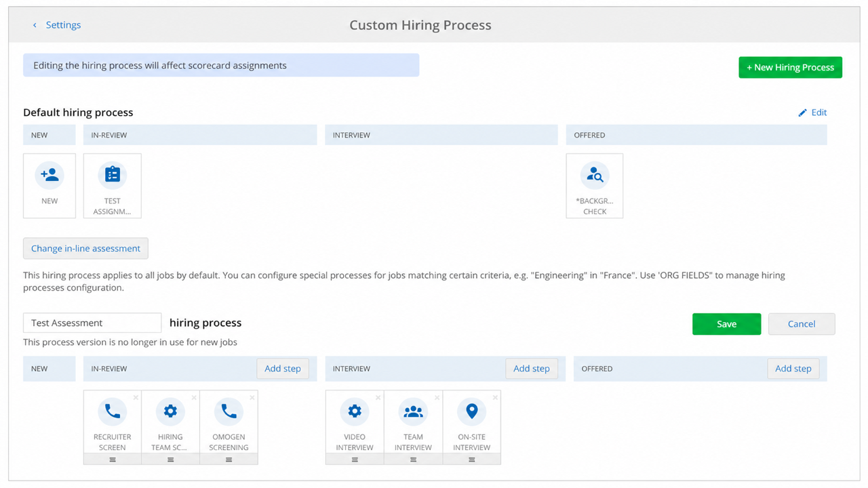
Task: Click the 'ON-SITE INTERVIEW' label
Action: (x=472, y=442)
